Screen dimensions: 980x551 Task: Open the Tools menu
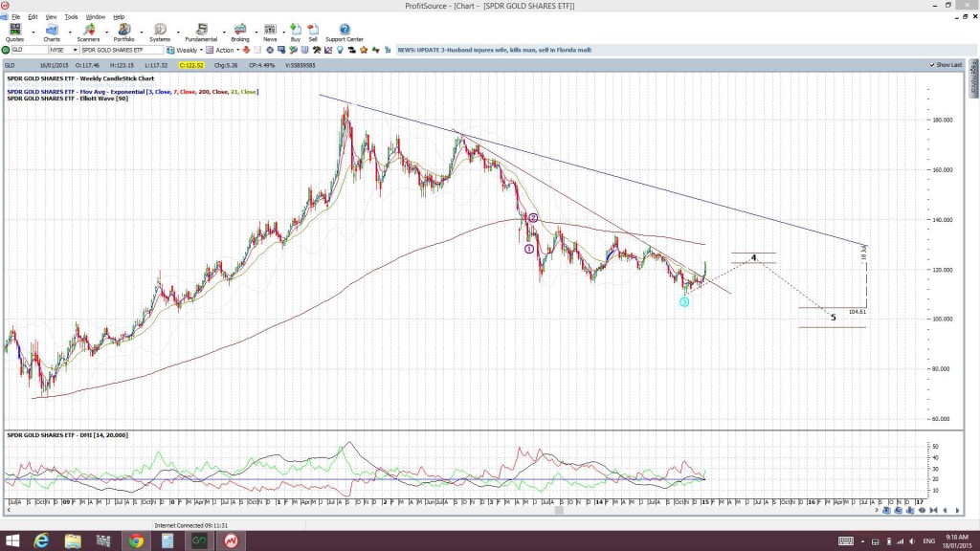71,17
